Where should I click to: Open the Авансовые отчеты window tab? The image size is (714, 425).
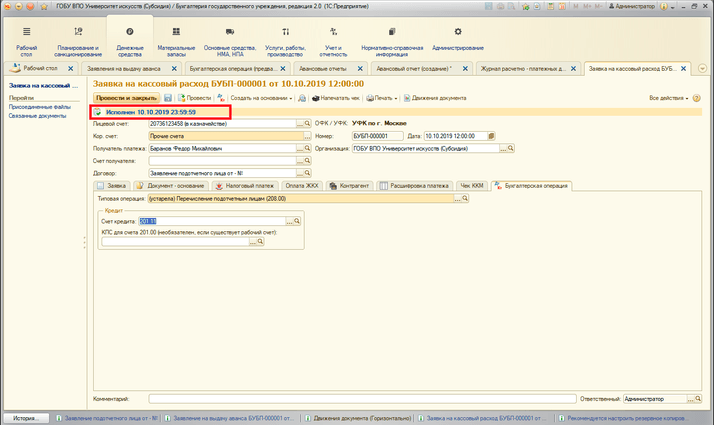click(322, 68)
